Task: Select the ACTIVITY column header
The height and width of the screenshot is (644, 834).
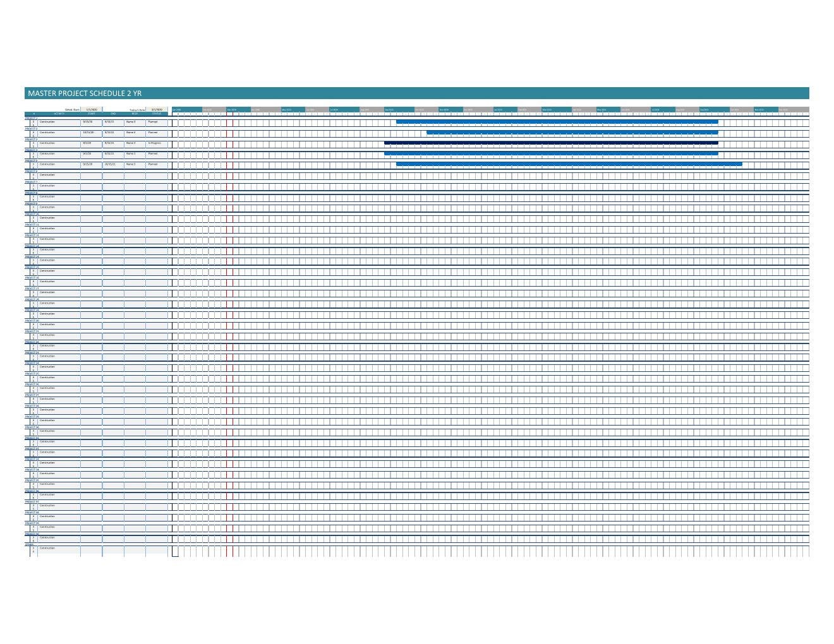Action: pos(60,114)
